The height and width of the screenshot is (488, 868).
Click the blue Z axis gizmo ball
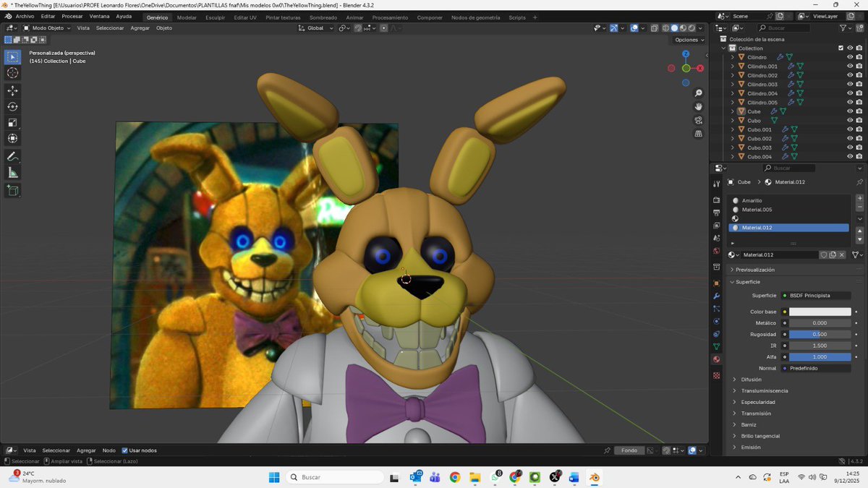coord(686,54)
